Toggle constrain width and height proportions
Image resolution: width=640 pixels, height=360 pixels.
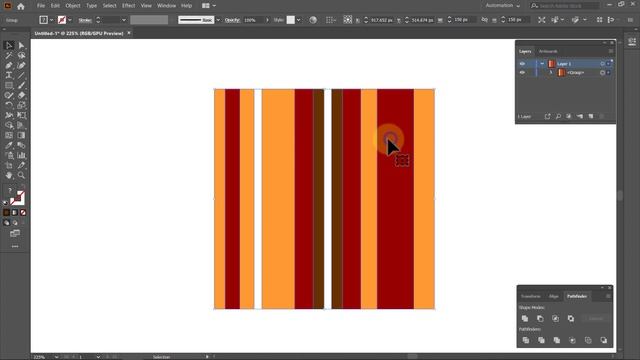coord(484,20)
